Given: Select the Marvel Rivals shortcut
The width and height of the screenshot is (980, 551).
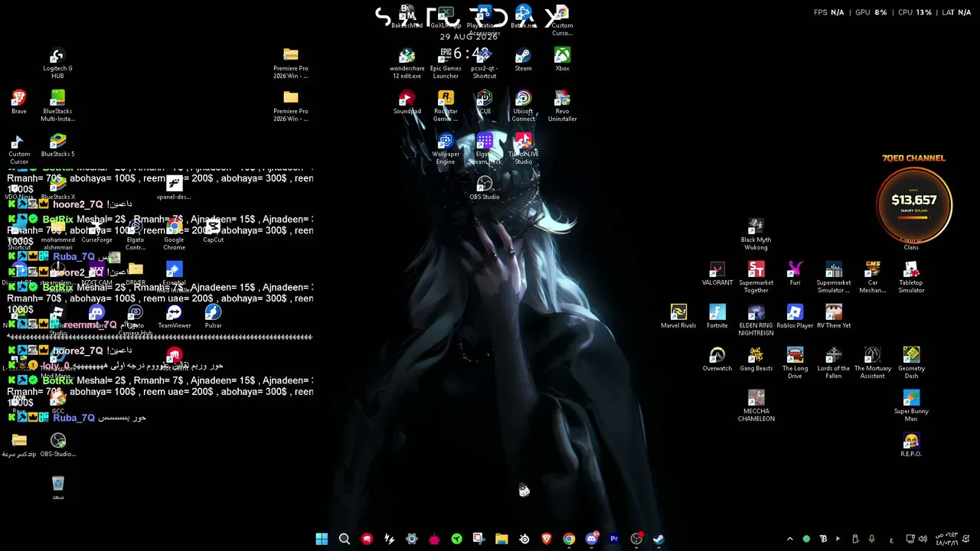Looking at the screenshot, I should [678, 317].
